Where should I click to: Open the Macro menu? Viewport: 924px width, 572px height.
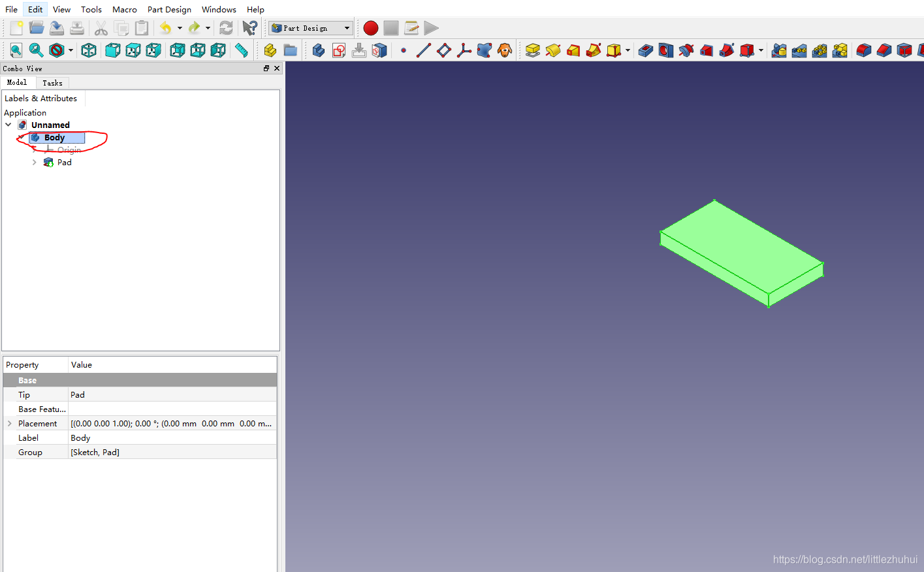pos(124,9)
